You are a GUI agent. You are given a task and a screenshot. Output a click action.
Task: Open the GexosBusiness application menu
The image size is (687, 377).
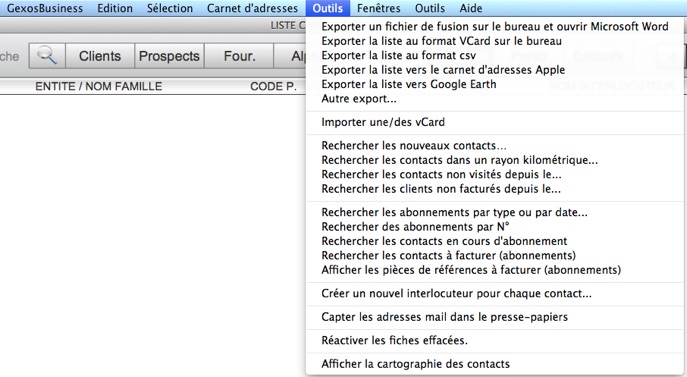click(45, 8)
